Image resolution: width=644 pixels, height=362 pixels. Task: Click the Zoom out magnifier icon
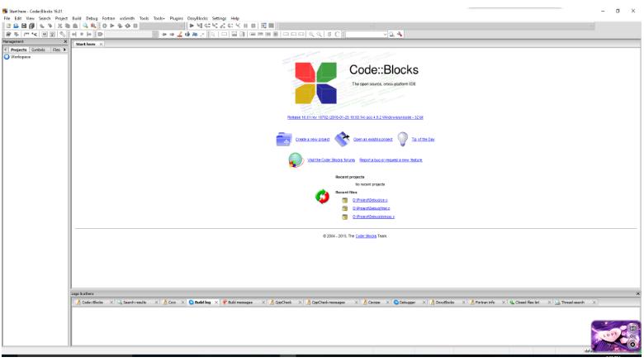(x=320, y=35)
